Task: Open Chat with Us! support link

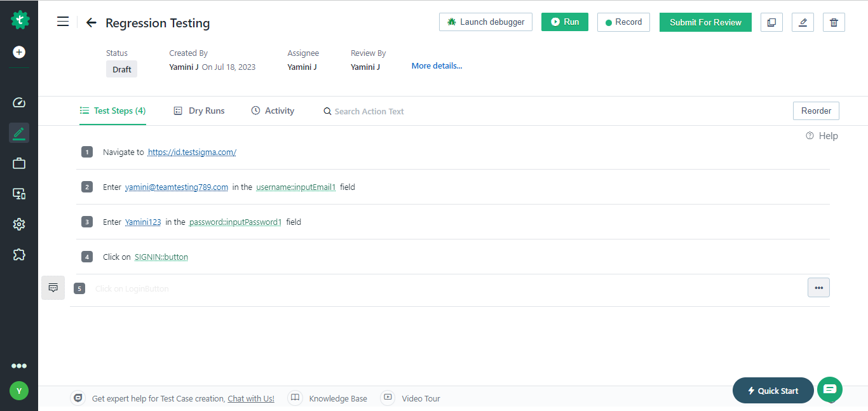Action: click(x=250, y=398)
